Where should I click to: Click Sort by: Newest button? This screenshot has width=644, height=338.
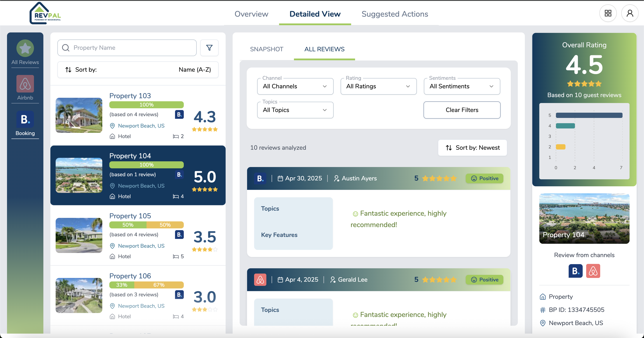(x=472, y=148)
